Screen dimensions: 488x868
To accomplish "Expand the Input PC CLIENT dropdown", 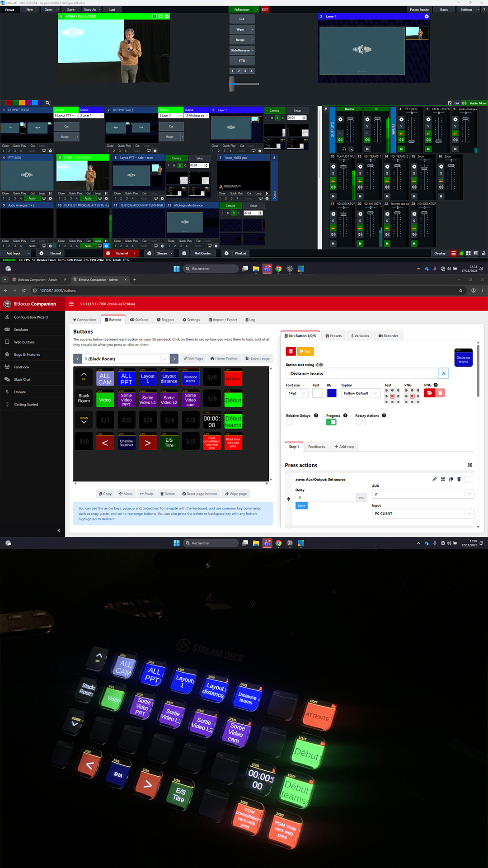I will (x=422, y=514).
